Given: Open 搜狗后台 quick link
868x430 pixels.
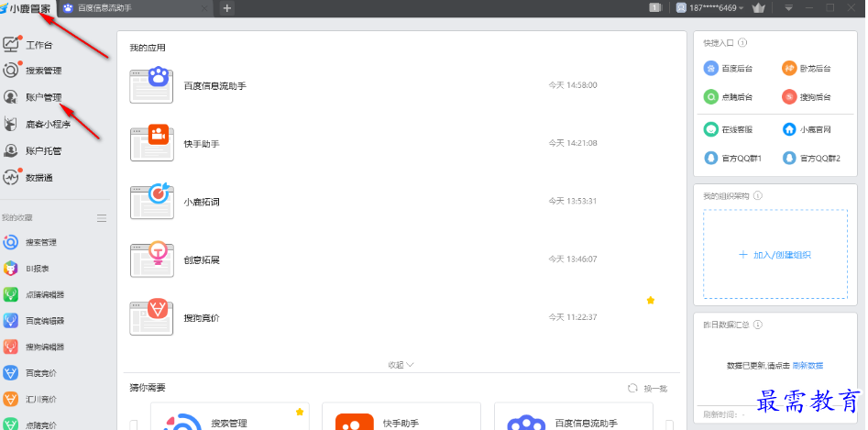Looking at the screenshot, I should 807,97.
